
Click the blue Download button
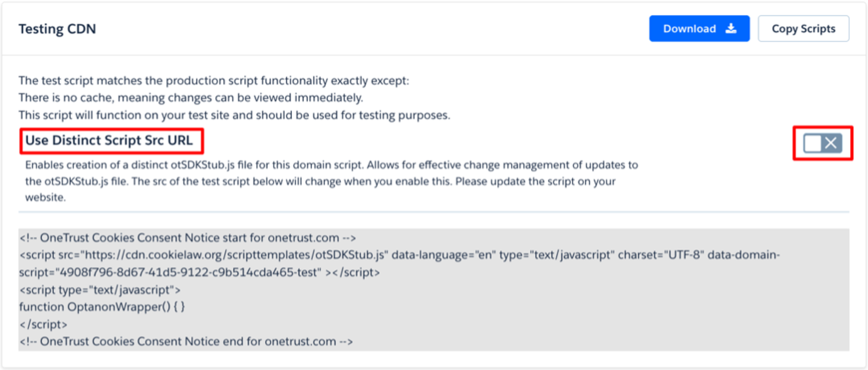[699, 29]
